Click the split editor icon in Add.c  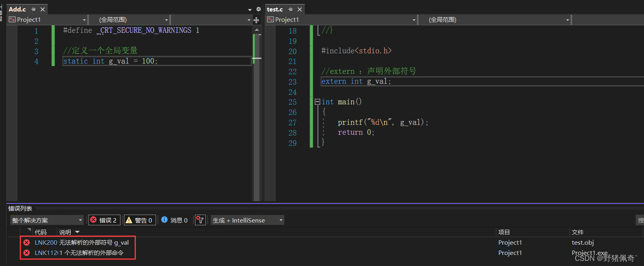(x=256, y=20)
